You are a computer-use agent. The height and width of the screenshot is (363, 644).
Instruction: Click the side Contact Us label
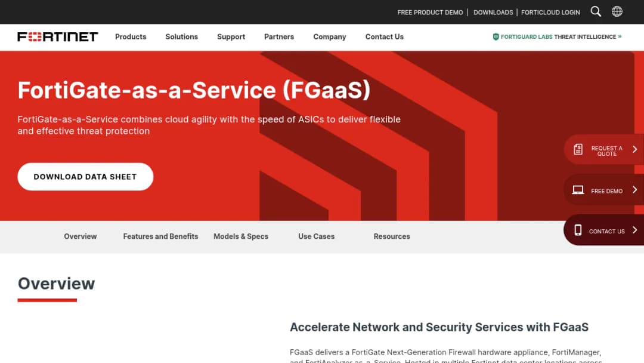606,232
